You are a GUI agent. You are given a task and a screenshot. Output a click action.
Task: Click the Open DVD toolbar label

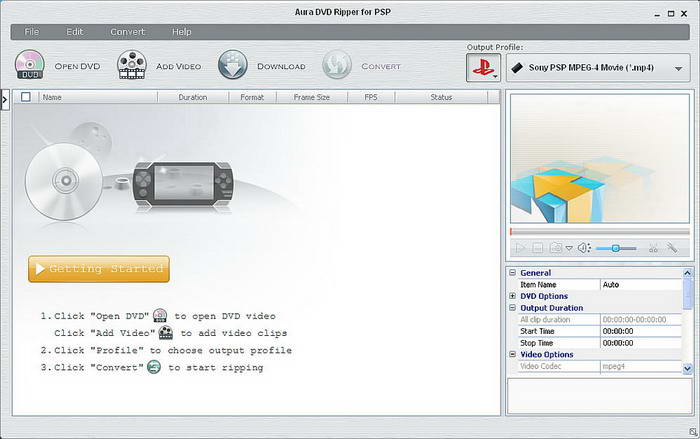77,66
